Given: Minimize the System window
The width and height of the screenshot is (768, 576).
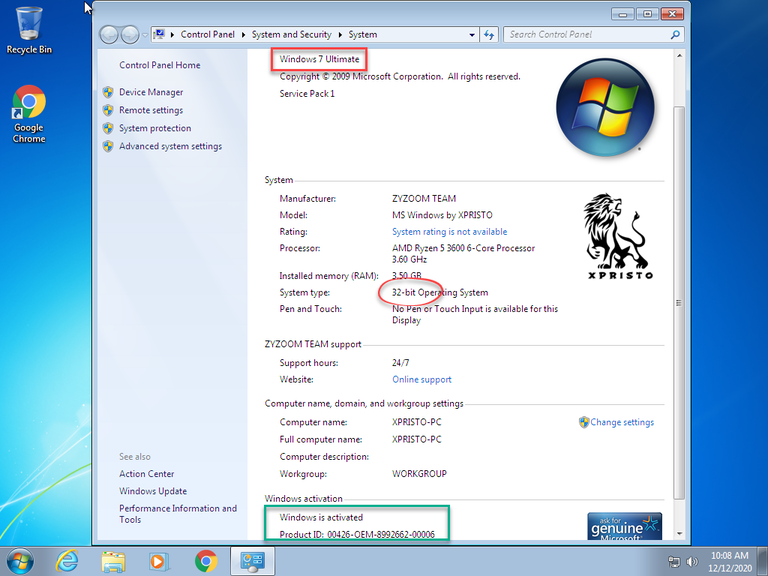Looking at the screenshot, I should click(x=623, y=14).
